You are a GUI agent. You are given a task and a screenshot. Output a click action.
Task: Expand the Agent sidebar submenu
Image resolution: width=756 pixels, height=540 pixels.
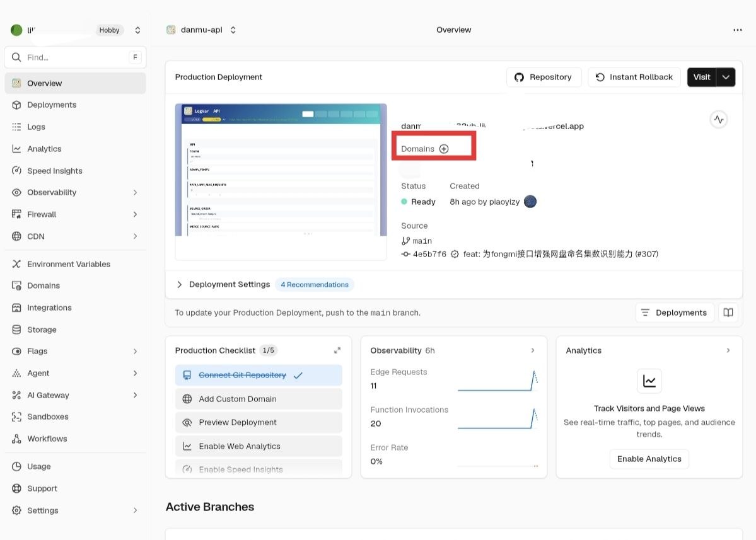click(135, 373)
